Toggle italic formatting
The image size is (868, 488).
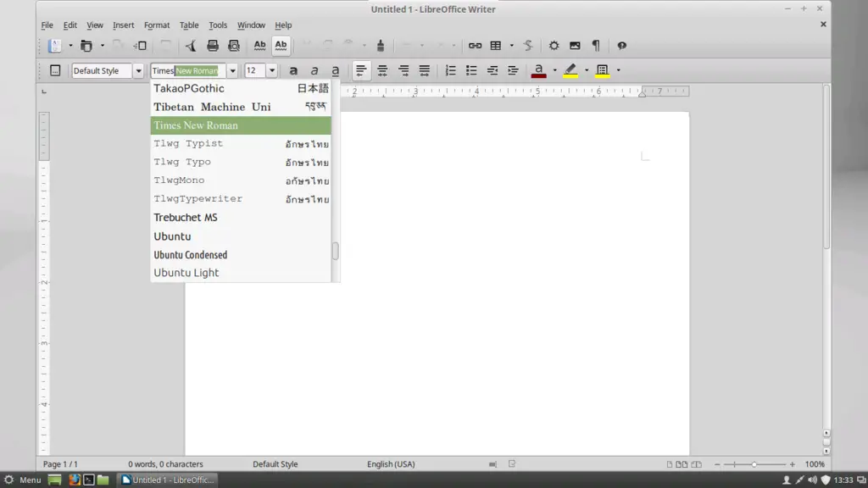tap(314, 70)
